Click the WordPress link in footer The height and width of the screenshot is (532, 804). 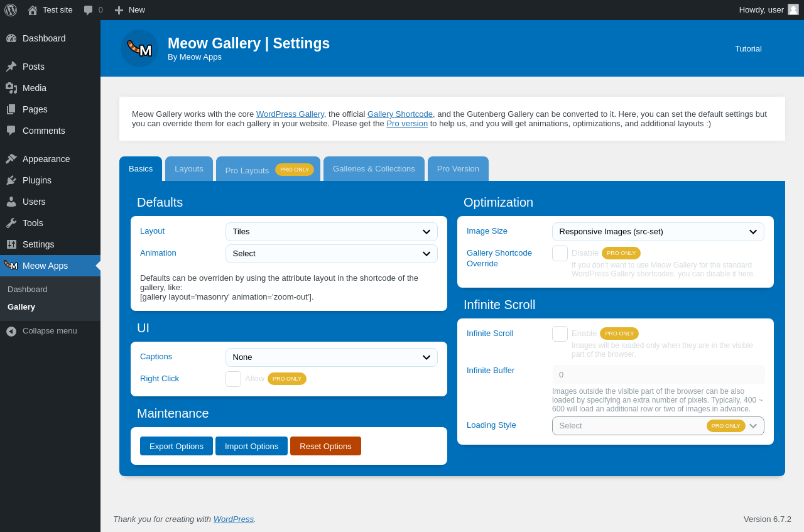point(234,519)
